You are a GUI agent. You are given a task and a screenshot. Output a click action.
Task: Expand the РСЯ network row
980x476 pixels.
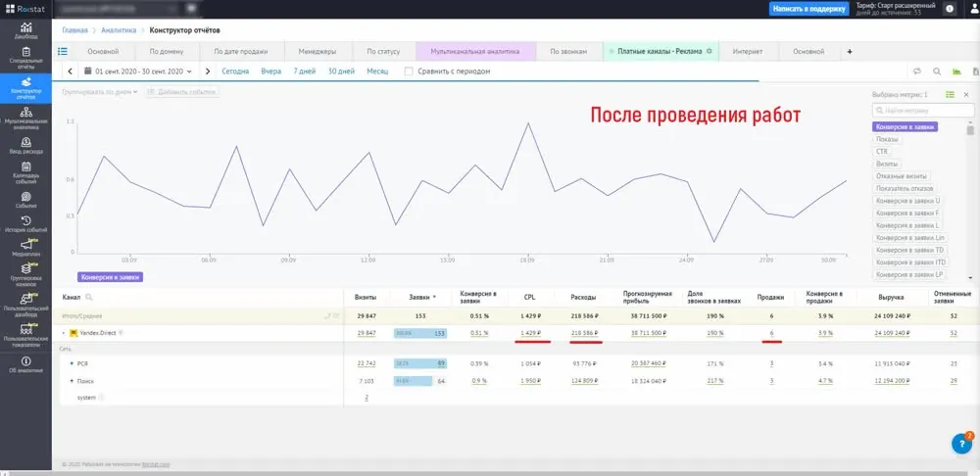click(72, 363)
